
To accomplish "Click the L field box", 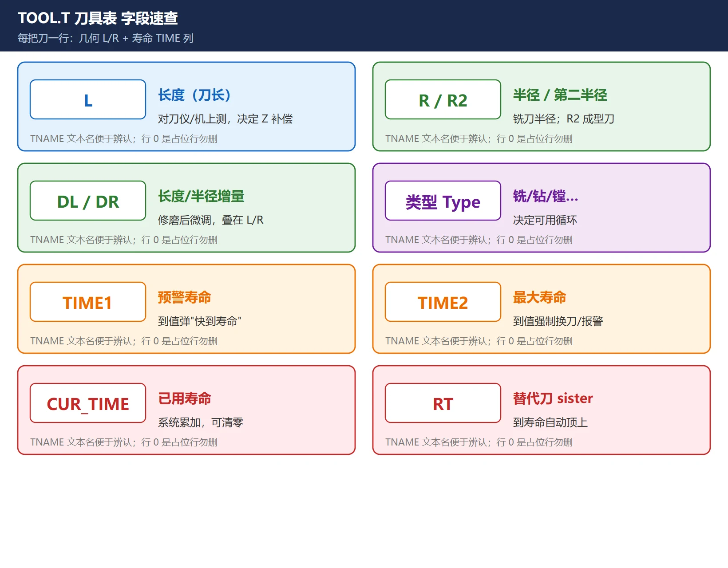I will point(88,99).
